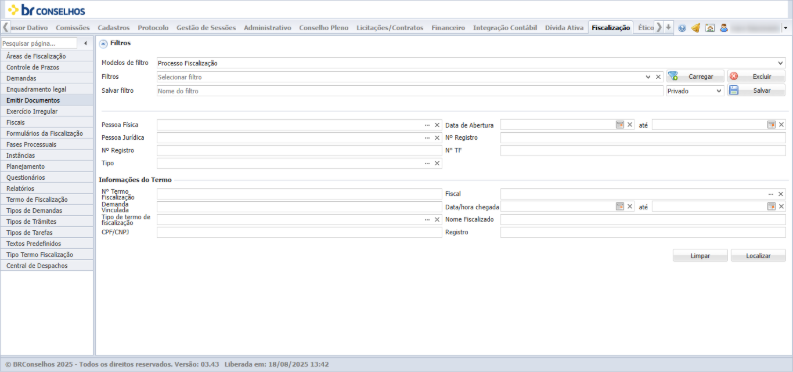Open calendar for Data de Abertura end date
This screenshot has width=793, height=372.
point(771,125)
